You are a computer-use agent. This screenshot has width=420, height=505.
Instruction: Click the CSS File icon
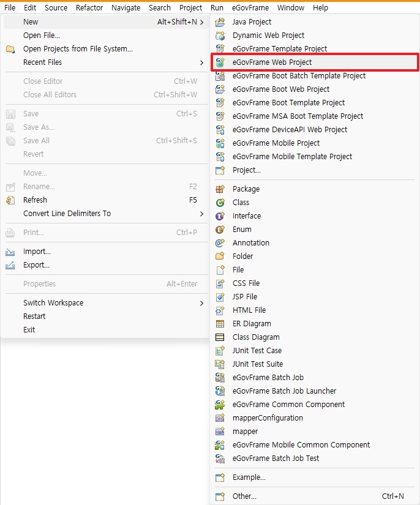pyautogui.click(x=220, y=283)
